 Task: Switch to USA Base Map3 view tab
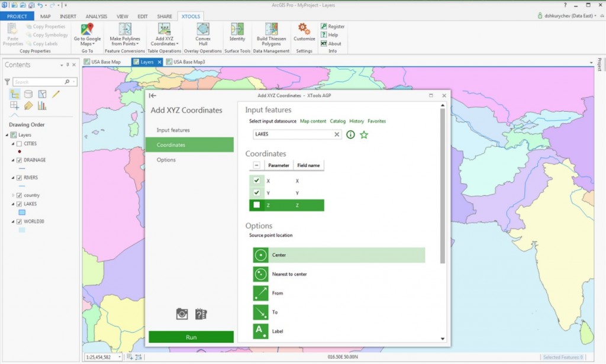click(185, 62)
